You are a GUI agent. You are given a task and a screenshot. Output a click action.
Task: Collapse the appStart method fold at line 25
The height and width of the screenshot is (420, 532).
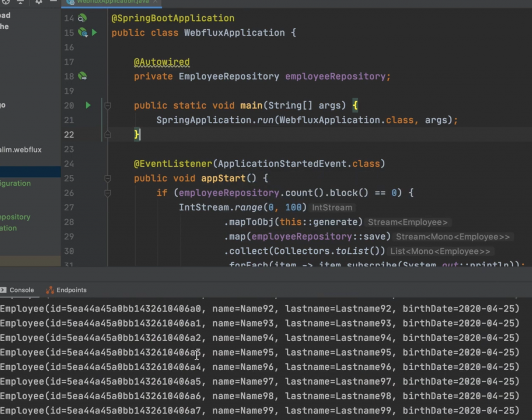pyautogui.click(x=108, y=179)
